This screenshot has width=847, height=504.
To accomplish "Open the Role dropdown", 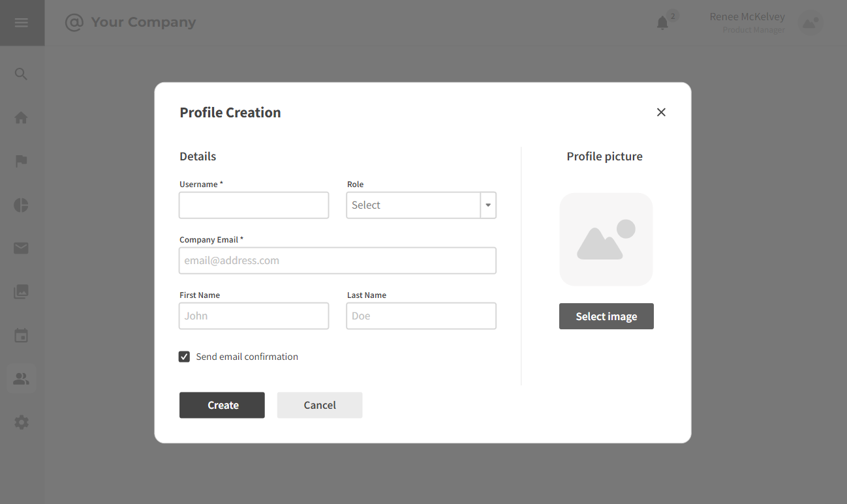I will pyautogui.click(x=414, y=205).
